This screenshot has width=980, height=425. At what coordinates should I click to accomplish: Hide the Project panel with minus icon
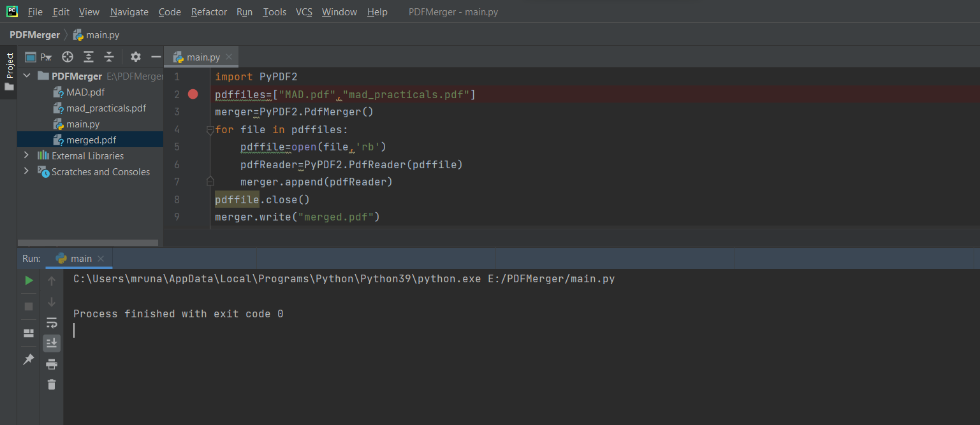[x=156, y=57]
